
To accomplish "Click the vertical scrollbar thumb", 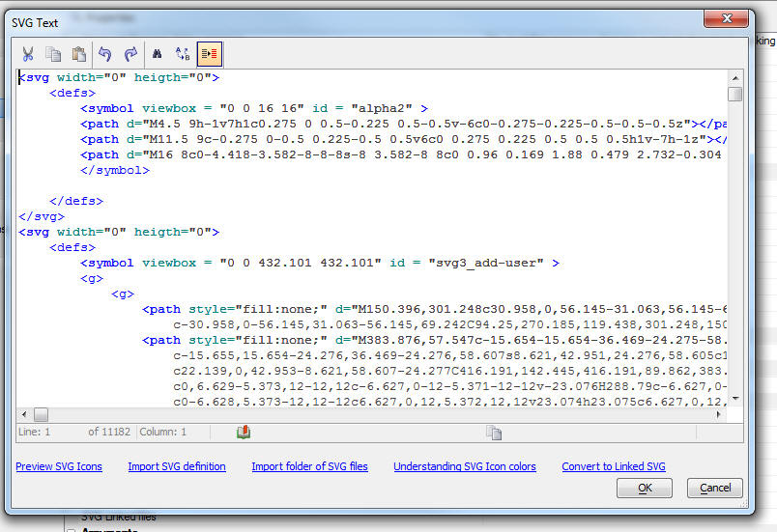I will [x=735, y=94].
